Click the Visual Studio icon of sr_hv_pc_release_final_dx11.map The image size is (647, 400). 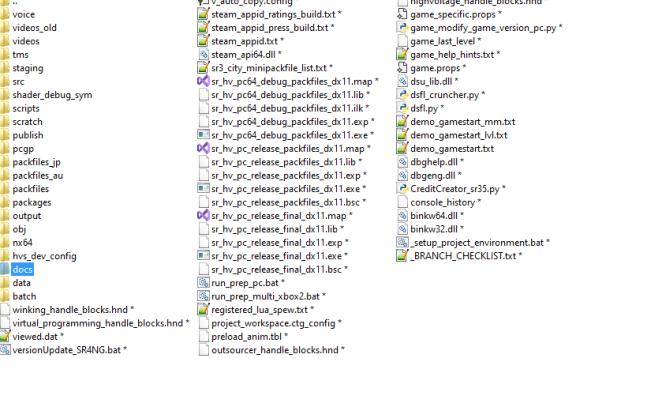click(203, 215)
